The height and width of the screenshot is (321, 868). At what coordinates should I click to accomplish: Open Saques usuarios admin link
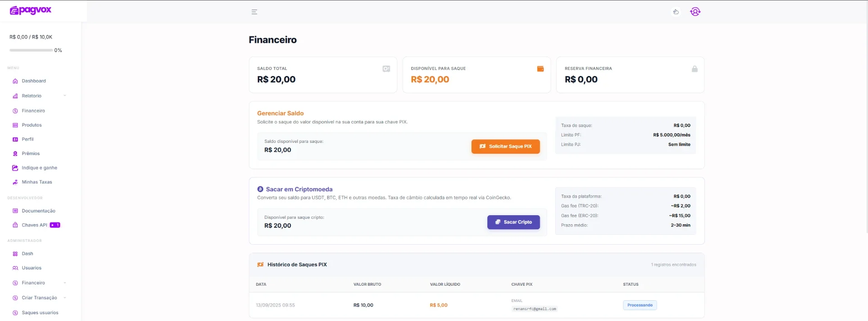(x=40, y=313)
